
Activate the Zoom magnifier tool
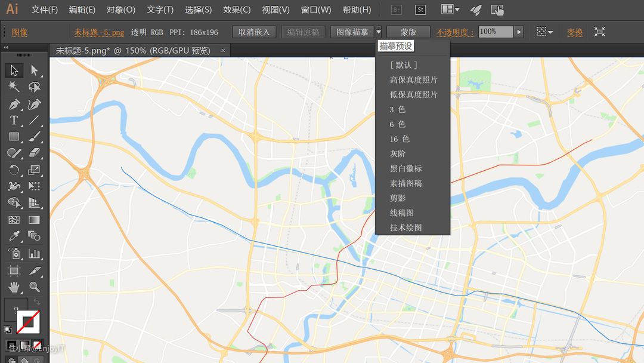(35, 287)
